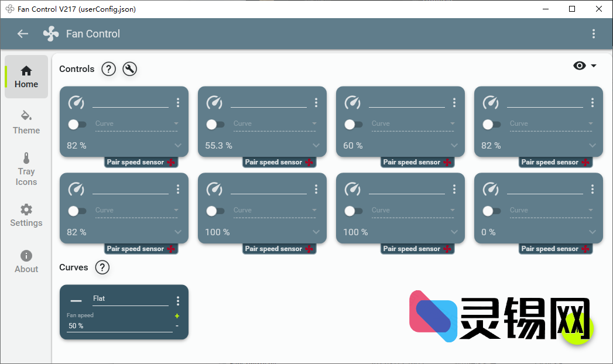Click Pair speed sensor under the 60 % card
613x364 pixels.
point(412,162)
